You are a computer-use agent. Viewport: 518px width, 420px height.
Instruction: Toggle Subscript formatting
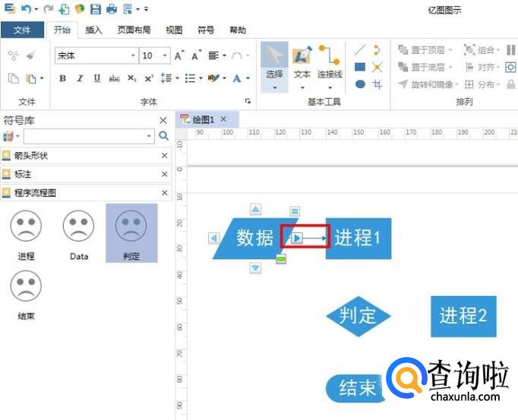click(x=132, y=79)
